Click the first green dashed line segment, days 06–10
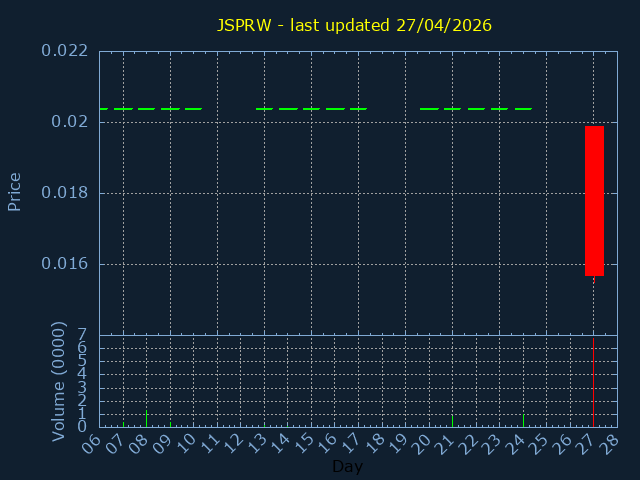This screenshot has width=640, height=480. point(150,108)
